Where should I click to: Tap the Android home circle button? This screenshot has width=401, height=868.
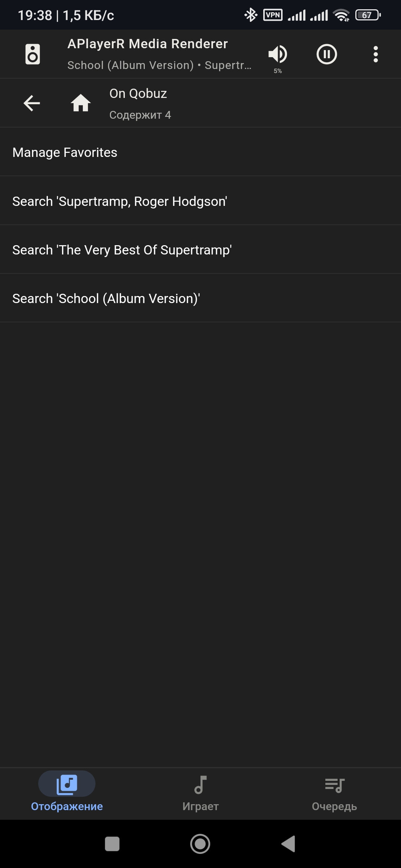tap(200, 844)
